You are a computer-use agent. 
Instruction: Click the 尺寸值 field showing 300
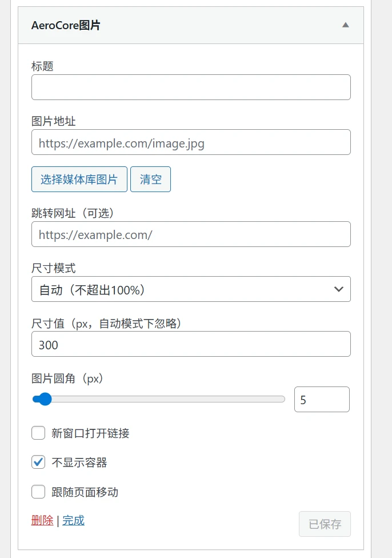point(191,345)
